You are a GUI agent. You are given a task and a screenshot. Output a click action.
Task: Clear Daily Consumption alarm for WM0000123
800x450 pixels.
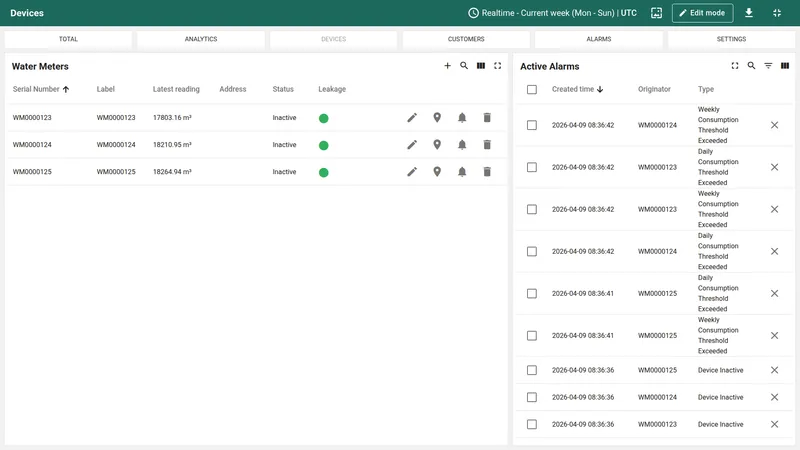click(774, 167)
